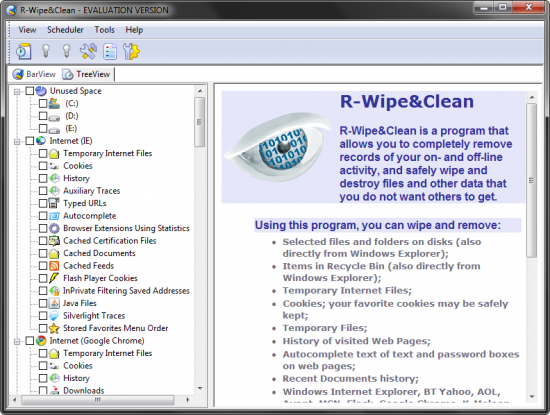
Task: Click description pane scroll up arrow
Action: 532,97
